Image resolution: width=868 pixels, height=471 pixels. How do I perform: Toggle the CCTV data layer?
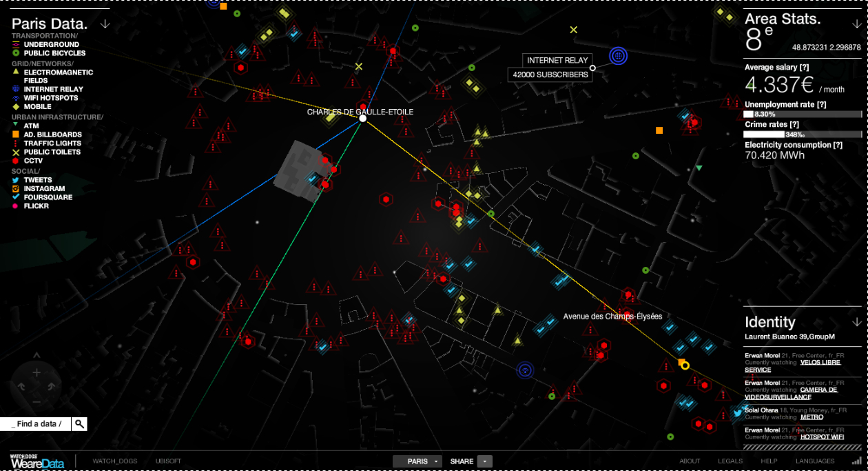32,161
